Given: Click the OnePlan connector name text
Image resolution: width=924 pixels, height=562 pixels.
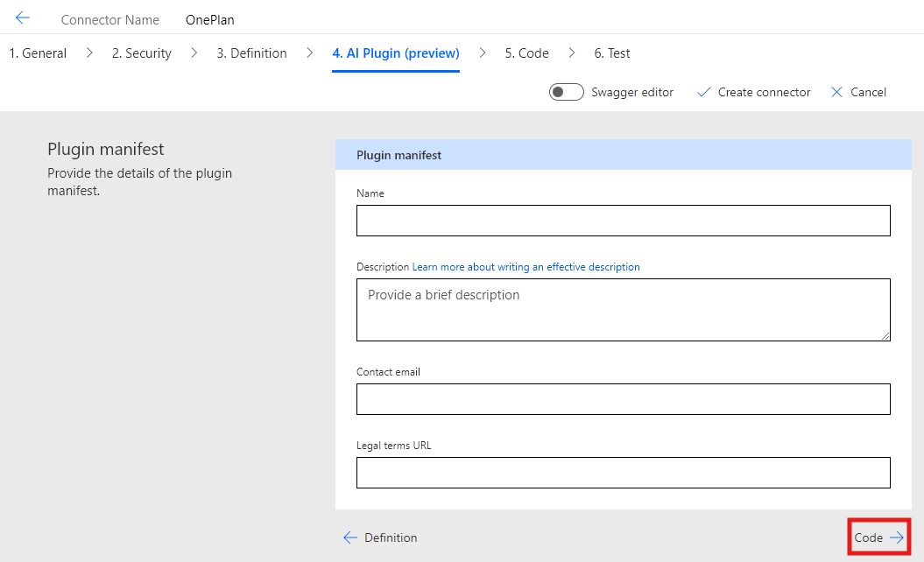Looking at the screenshot, I should [x=210, y=19].
